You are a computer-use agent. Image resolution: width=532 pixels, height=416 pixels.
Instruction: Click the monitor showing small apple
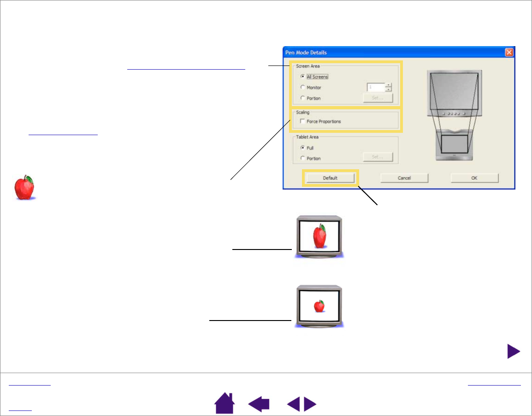coord(319,306)
